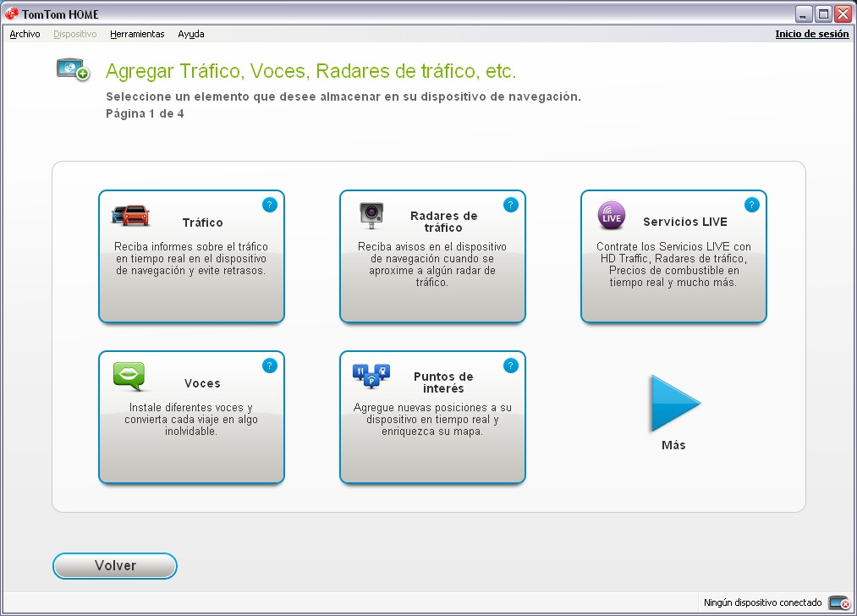Select the Tráfico card title
The width and height of the screenshot is (857, 616).
tap(203, 223)
